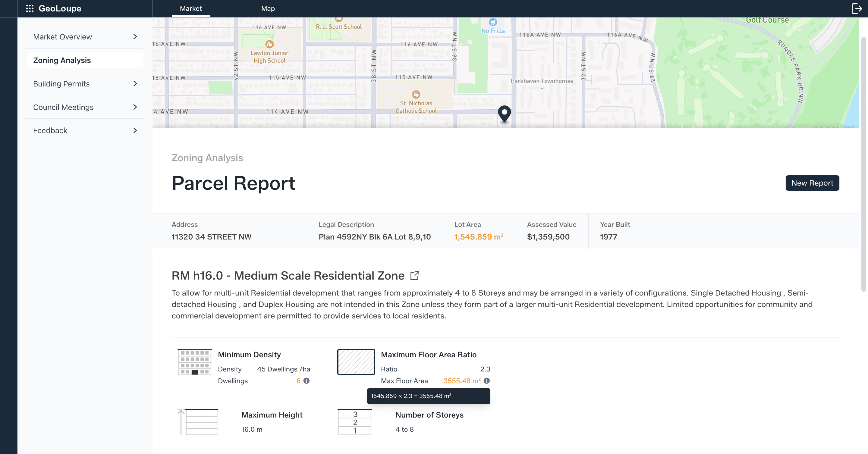This screenshot has width=868, height=454.
Task: Dismiss the floor area calculation tooltip
Action: click(x=428, y=396)
